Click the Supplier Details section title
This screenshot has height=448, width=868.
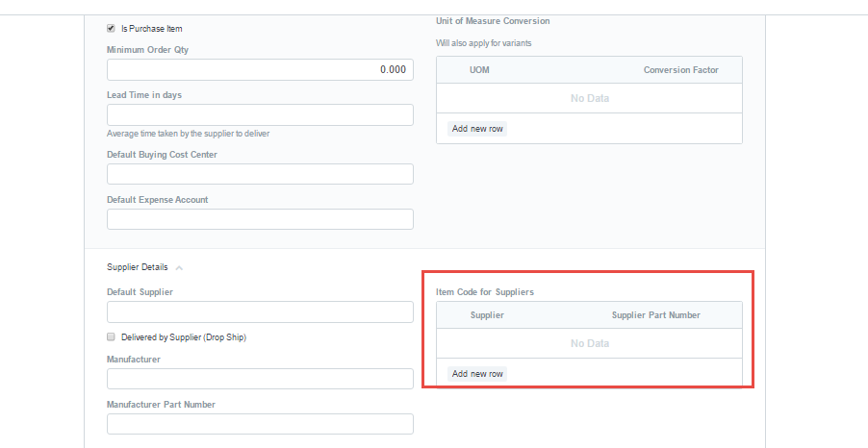(138, 267)
